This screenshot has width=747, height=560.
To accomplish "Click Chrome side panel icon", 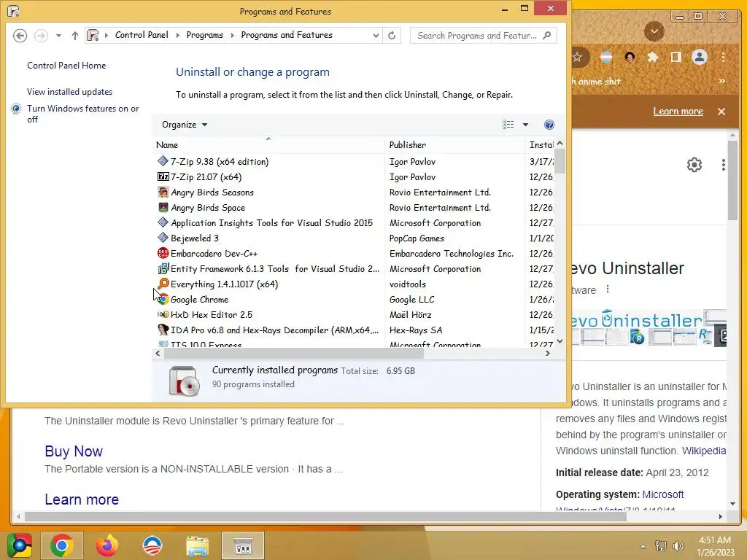I will pyautogui.click(x=676, y=57).
